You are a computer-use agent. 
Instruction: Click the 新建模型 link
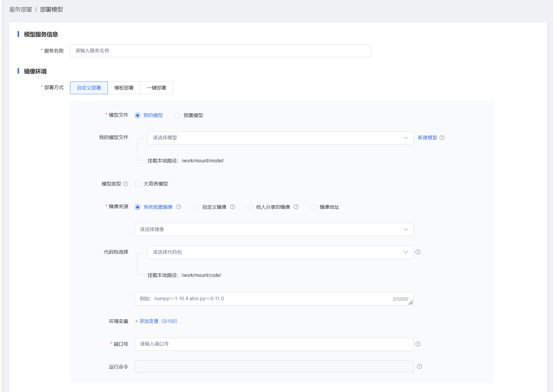427,138
